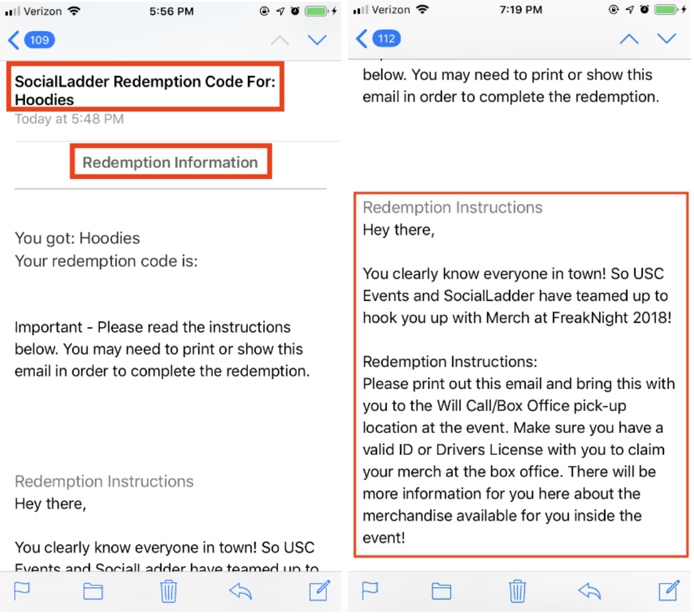The height and width of the screenshot is (616, 694).
Task: Tap location arrow icon in right status bar
Action: (x=629, y=9)
